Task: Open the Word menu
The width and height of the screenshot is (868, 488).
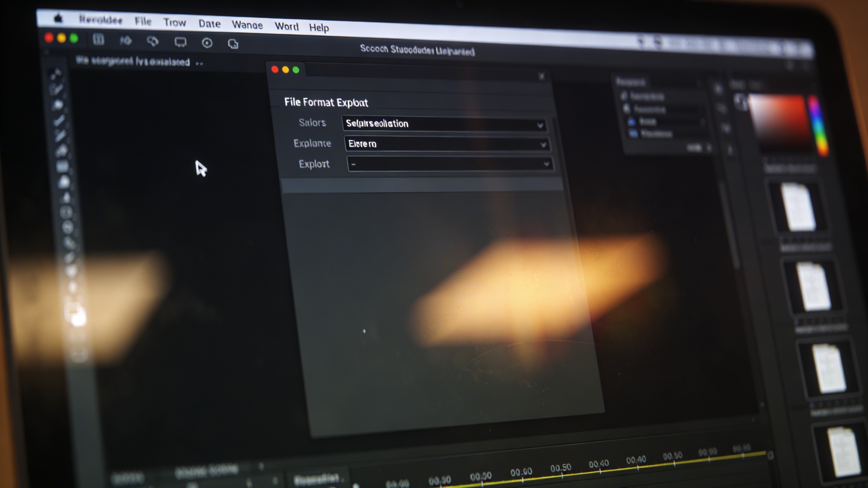Action: (287, 26)
